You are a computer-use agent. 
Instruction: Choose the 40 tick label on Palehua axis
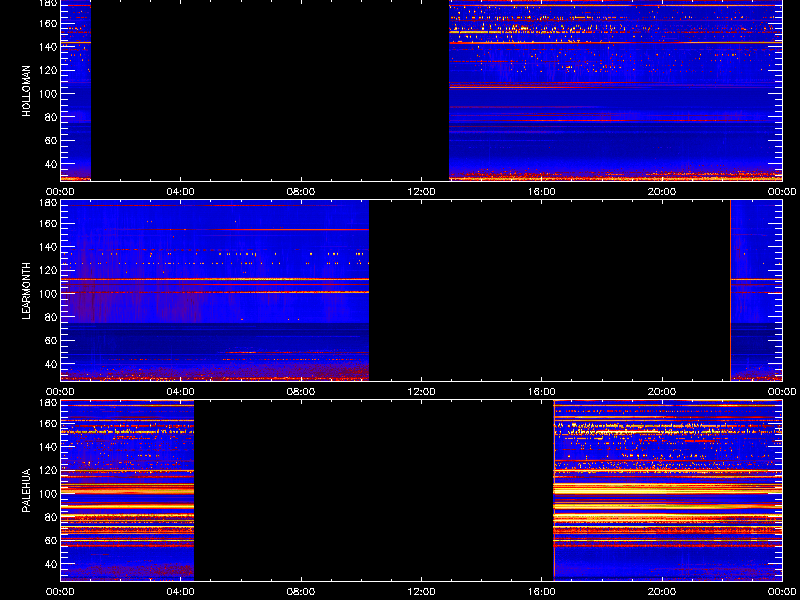53,564
